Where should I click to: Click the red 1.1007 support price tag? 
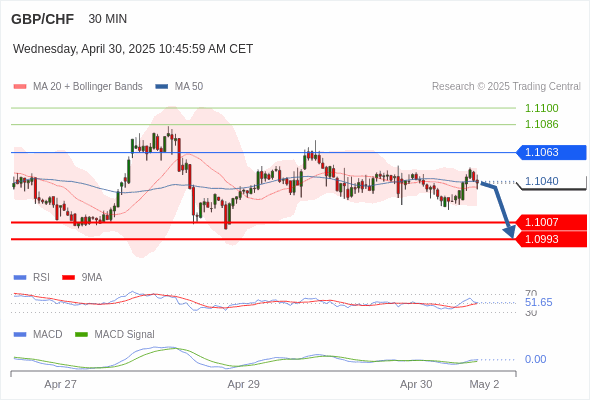[x=551, y=222]
